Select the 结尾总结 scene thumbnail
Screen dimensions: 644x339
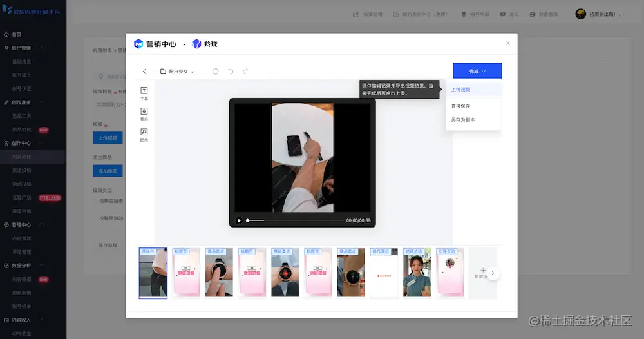coord(417,272)
